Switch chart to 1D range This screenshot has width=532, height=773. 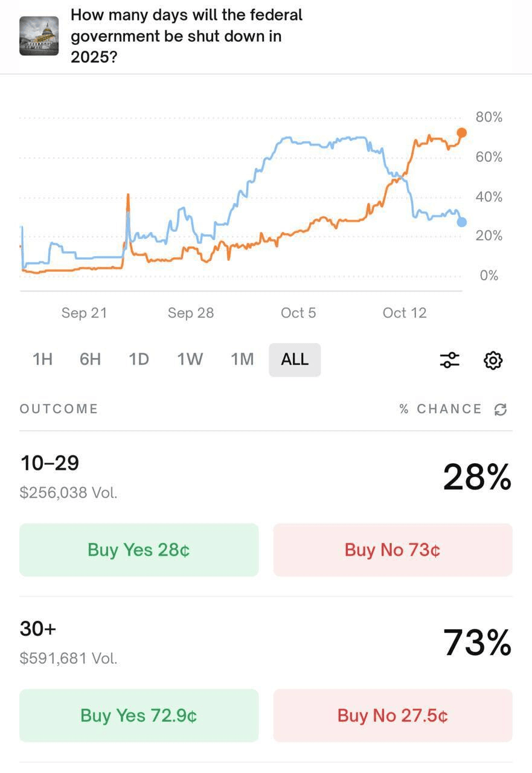click(139, 359)
